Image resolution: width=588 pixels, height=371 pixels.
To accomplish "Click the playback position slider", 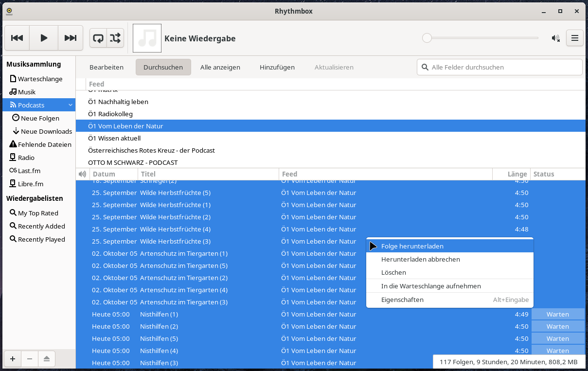I will (x=481, y=38).
